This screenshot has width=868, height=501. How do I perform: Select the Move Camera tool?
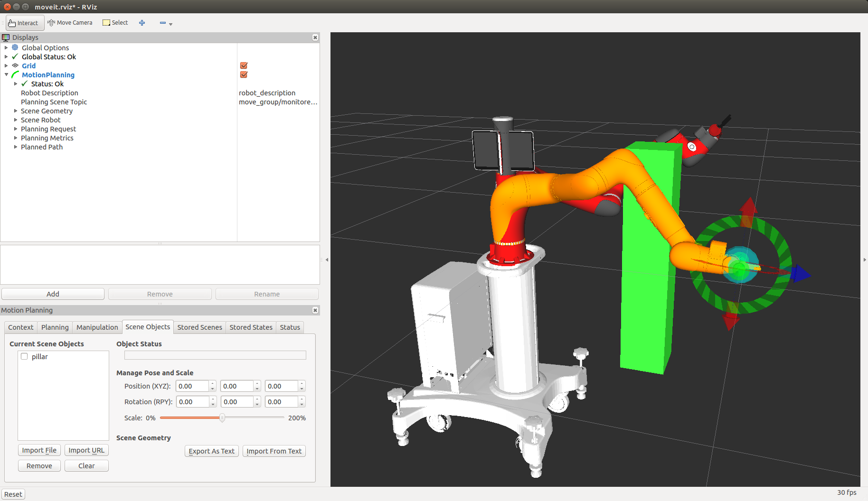click(70, 23)
